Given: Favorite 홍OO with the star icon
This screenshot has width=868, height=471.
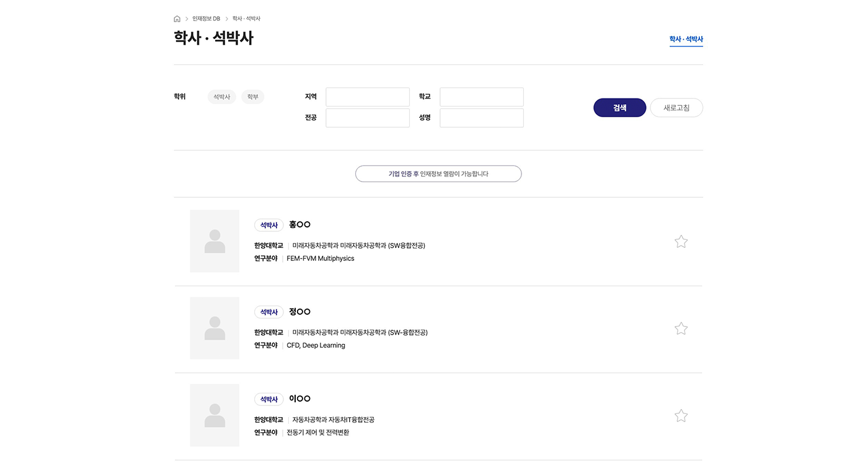Looking at the screenshot, I should 681,242.
